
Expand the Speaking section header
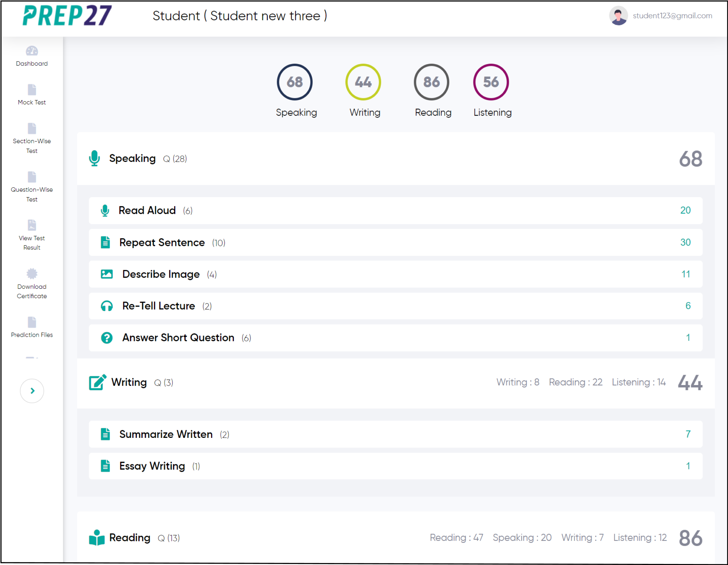(x=396, y=159)
